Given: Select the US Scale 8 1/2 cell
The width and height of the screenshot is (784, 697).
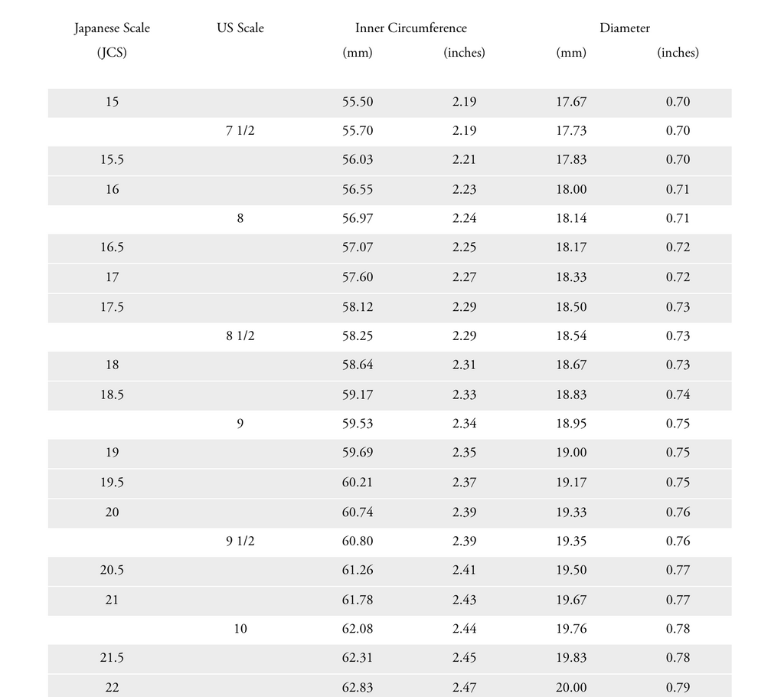Looking at the screenshot, I should [240, 336].
